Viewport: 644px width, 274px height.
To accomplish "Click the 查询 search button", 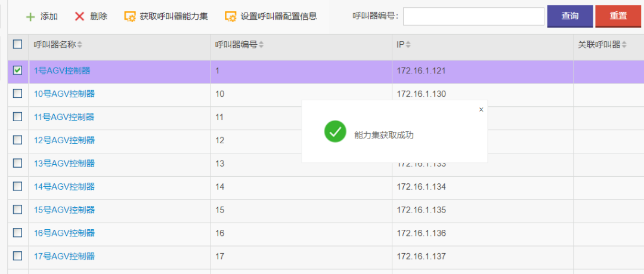I will [570, 16].
